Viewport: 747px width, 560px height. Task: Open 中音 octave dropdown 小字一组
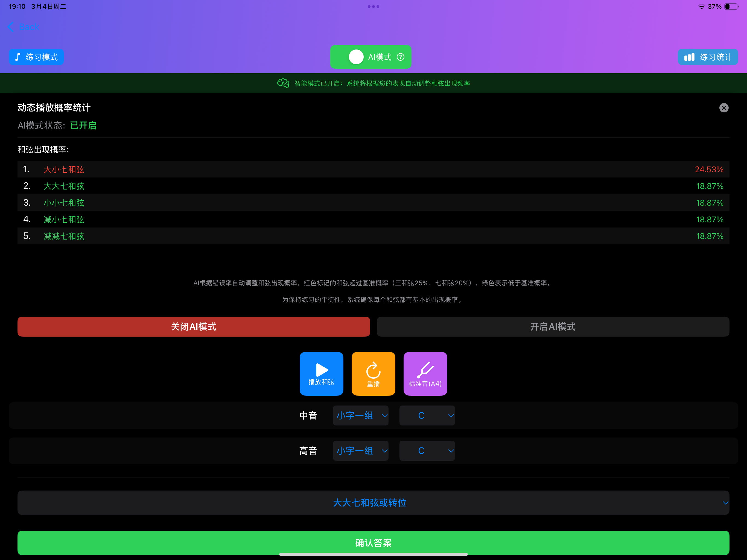tap(361, 415)
